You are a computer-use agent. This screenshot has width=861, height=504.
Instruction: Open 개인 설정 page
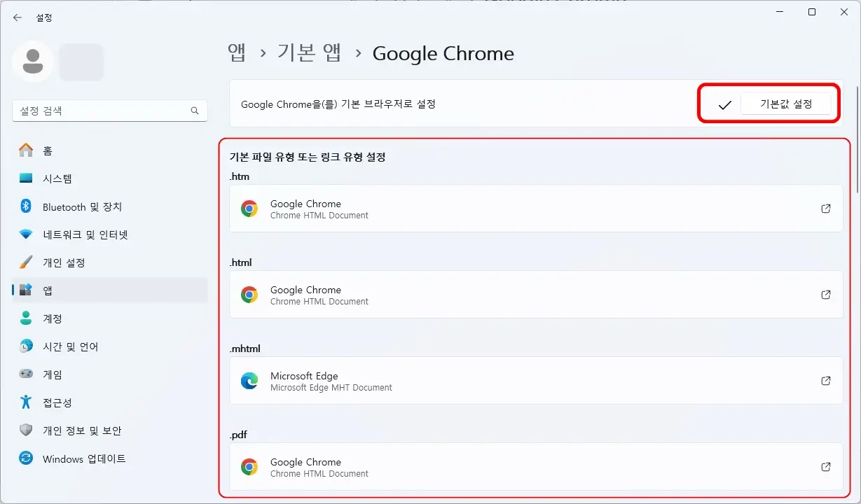[110, 262]
